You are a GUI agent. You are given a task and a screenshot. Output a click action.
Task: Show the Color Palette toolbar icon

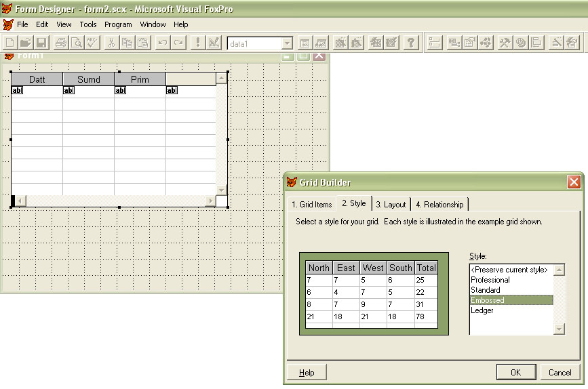tap(520, 43)
